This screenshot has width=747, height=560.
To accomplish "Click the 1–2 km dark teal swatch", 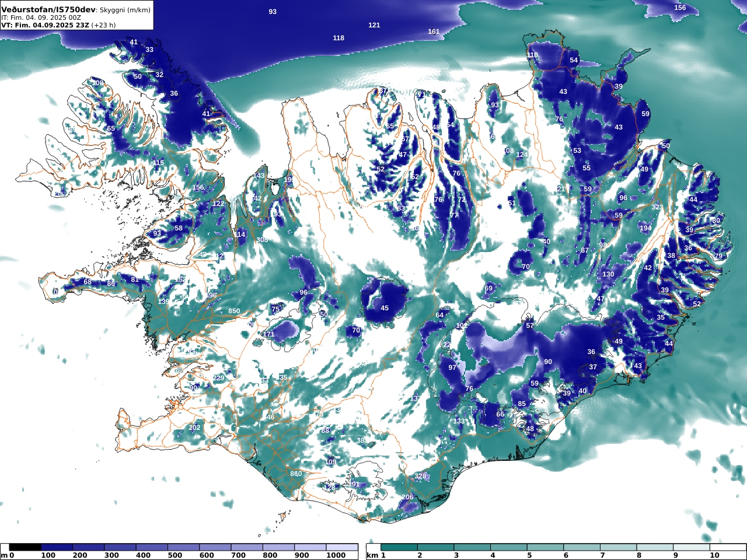I will (399, 547).
